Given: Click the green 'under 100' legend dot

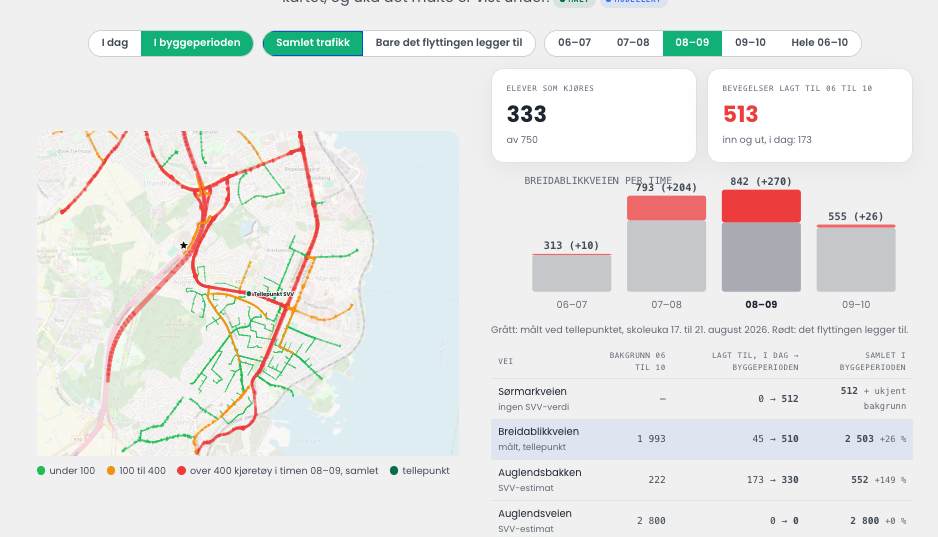Looking at the screenshot, I should click(41, 471).
